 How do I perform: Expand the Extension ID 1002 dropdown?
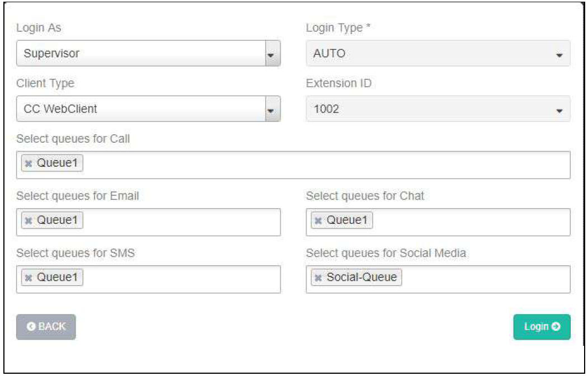(438, 109)
